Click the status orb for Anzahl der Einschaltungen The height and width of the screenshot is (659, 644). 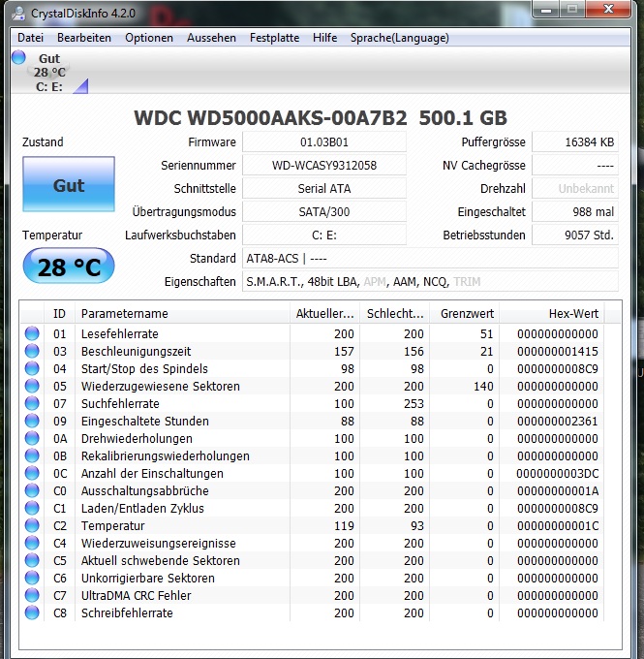tap(32, 473)
